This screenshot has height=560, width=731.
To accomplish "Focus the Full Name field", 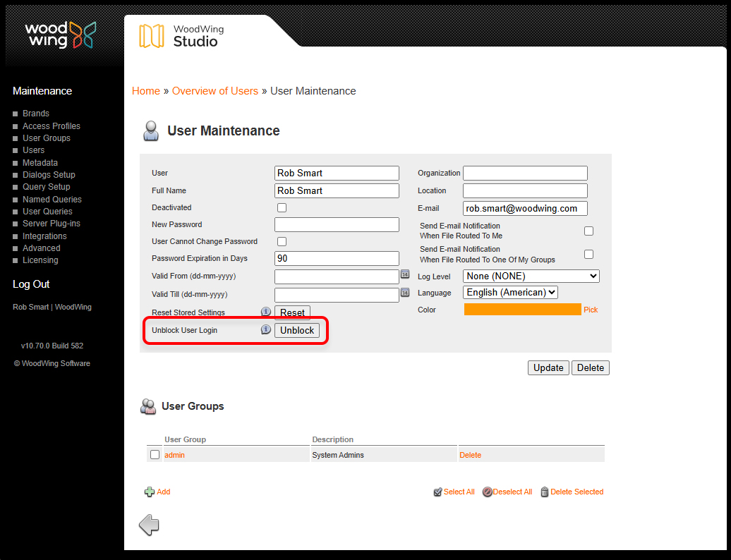I will pyautogui.click(x=337, y=190).
